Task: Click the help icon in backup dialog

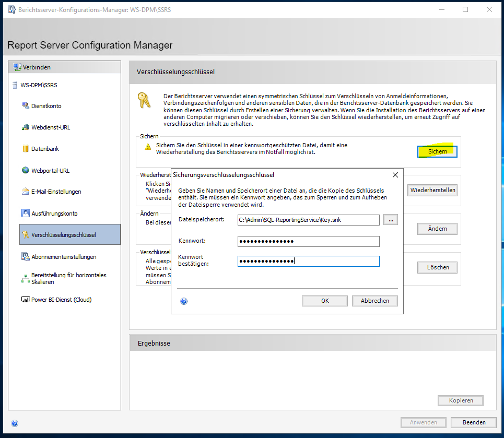Action: click(x=184, y=301)
